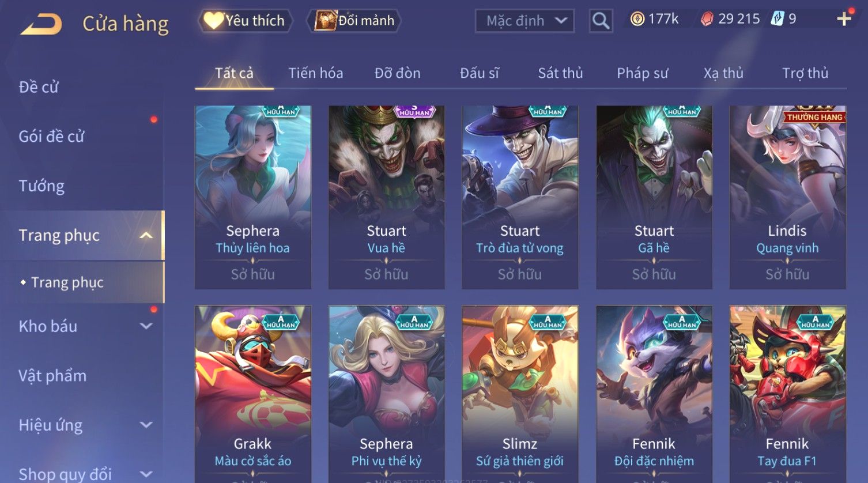The image size is (868, 483).
Task: Select the Tiến hóa tab
Action: [x=315, y=73]
